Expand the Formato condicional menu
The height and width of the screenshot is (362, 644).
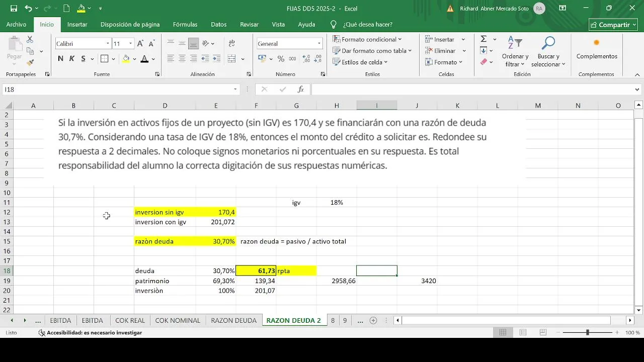tap(367, 39)
